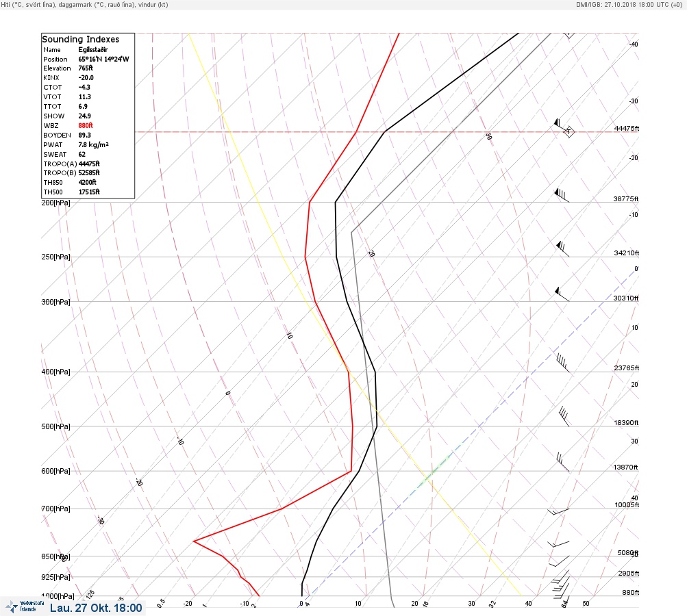687x616 pixels.
Task: Click the '500[hPa]' pressure label
Action: [x=55, y=426]
